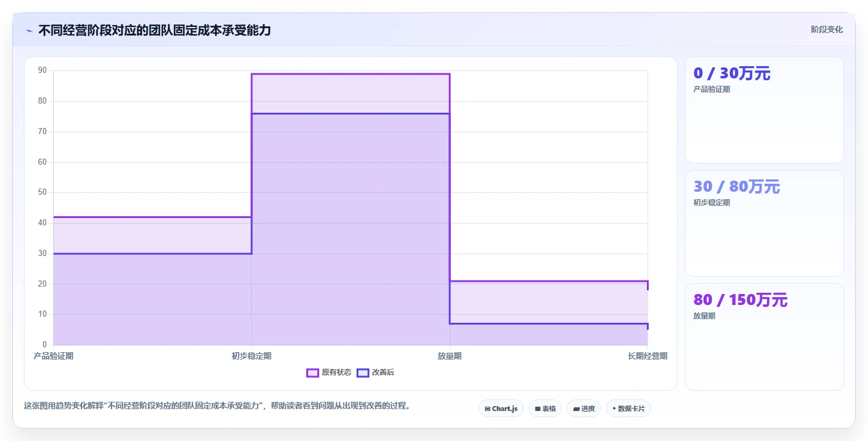The image size is (868, 441).
Task: Toggle the 改善后 legend item
Action: click(x=376, y=372)
